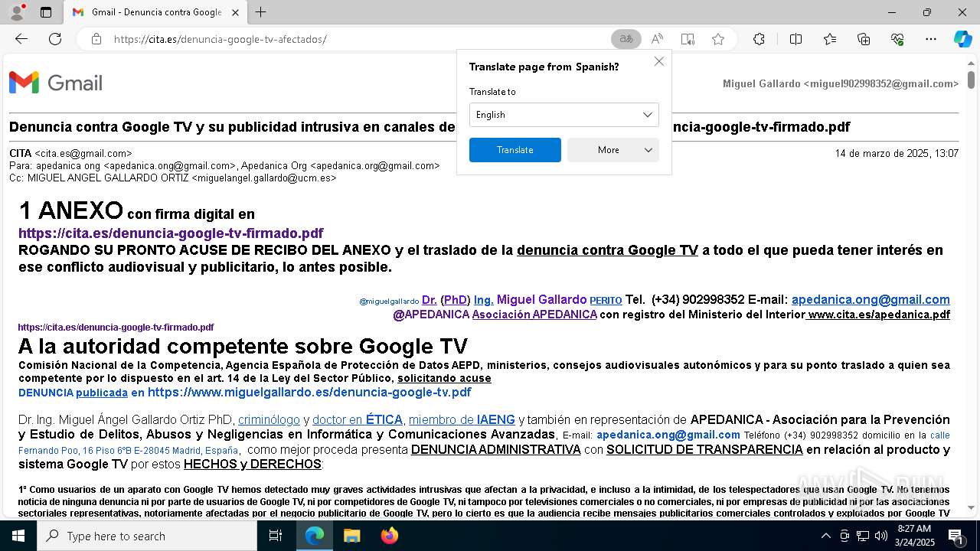Open File Explorer from taskbar
Viewport: 980px width, 551px height.
tap(351, 536)
